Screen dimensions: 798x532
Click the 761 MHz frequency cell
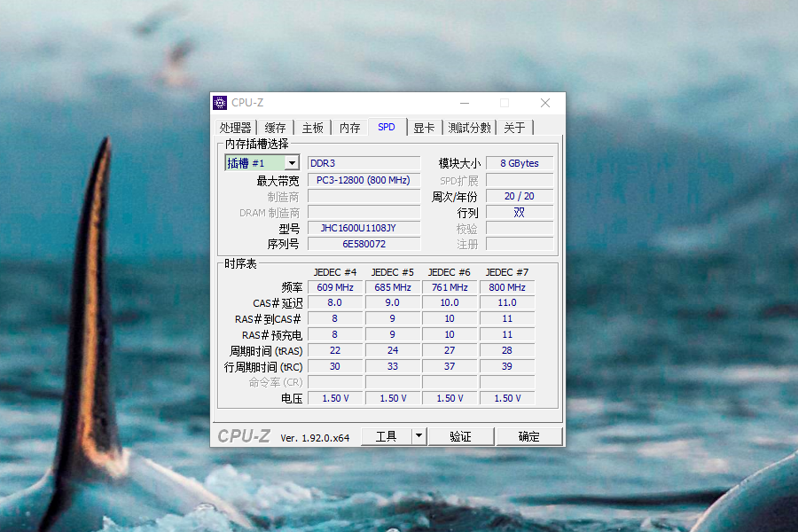450,287
